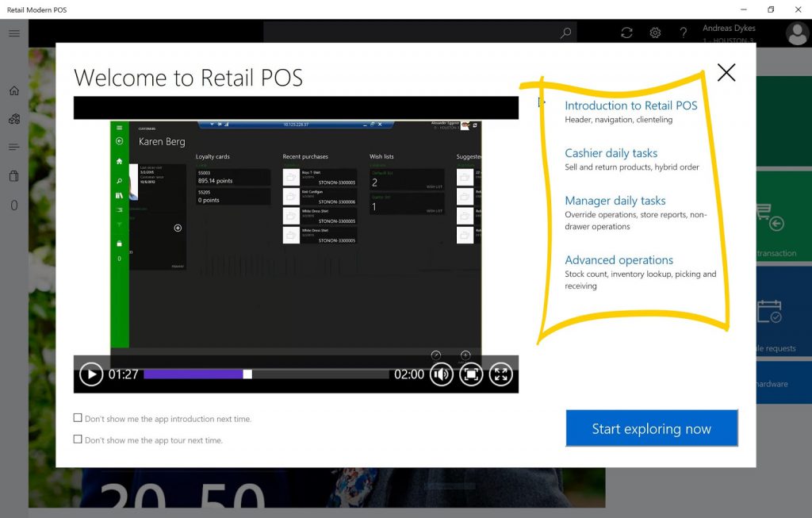Click the video fit-to-window icon
The width and height of the screenshot is (812, 518).
click(x=471, y=374)
